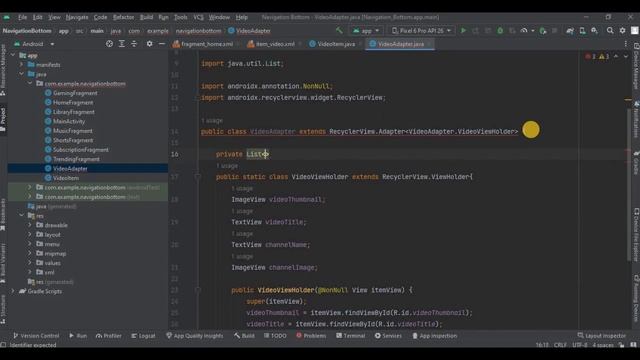Viewport: 640px width, 360px height.
Task: Open App Quality Insights panel
Action: [x=195, y=336]
